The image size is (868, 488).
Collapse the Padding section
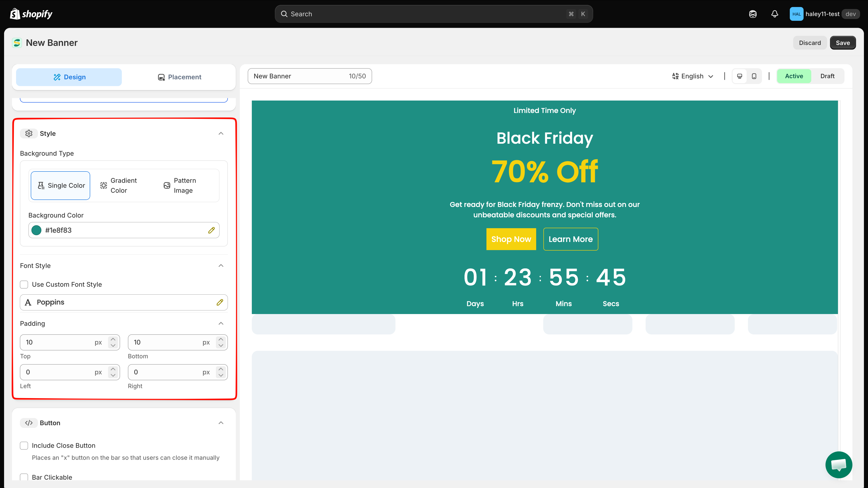click(x=221, y=323)
